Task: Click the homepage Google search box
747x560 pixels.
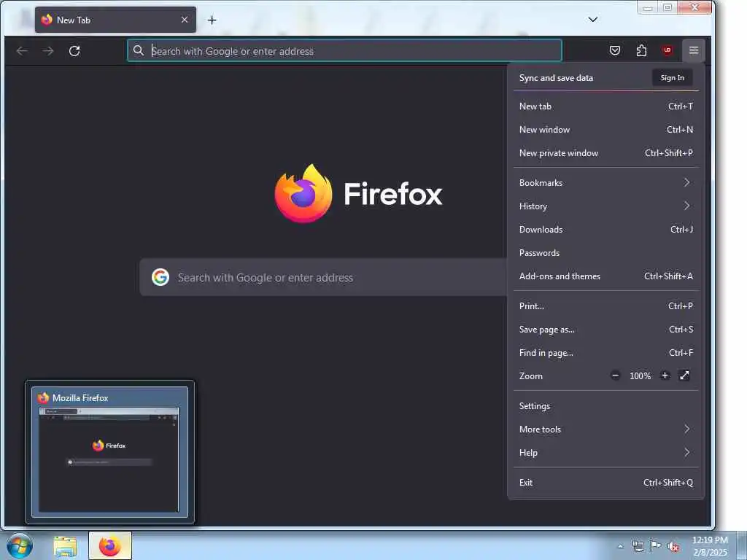Action: point(323,278)
